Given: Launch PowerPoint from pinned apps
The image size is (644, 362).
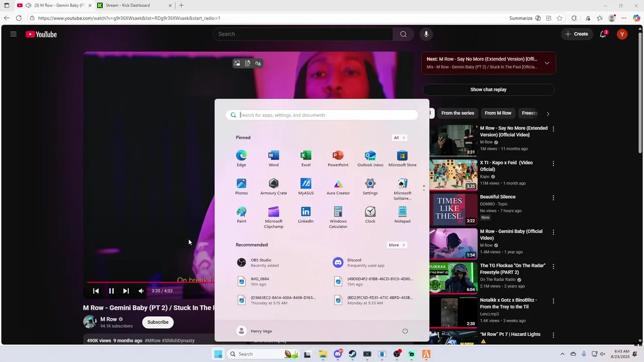Looking at the screenshot, I should pos(338,158).
